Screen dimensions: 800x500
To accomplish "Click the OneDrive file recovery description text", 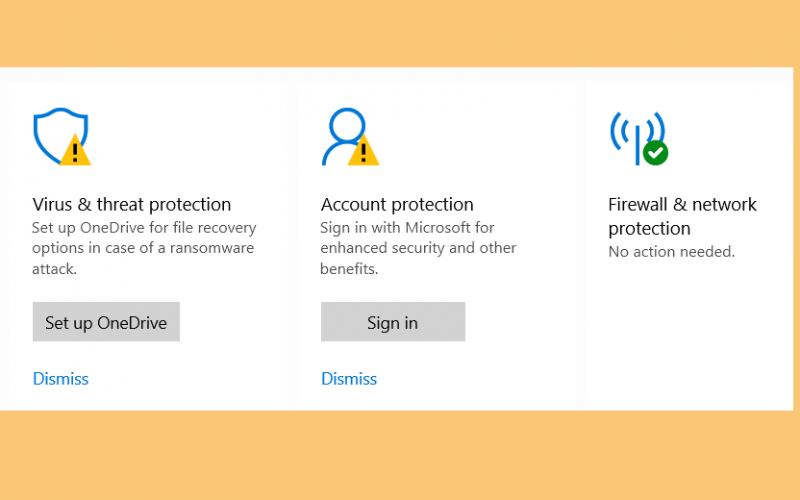I will [144, 248].
